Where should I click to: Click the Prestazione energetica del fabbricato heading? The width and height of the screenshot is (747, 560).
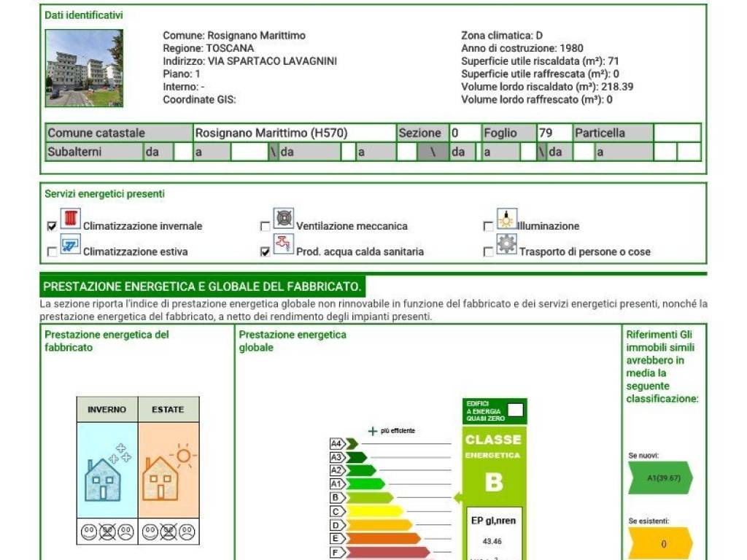(x=107, y=341)
